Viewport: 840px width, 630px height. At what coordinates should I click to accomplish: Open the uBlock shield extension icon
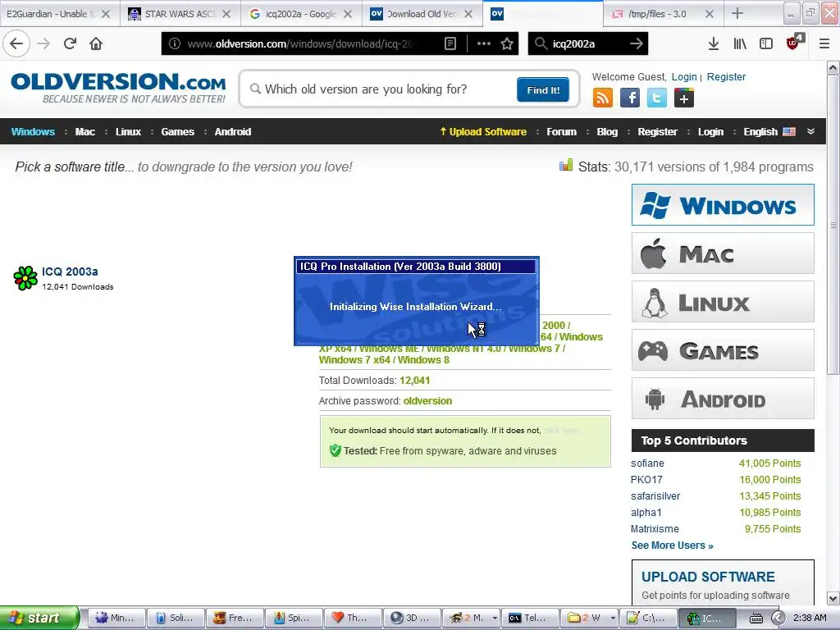click(x=794, y=43)
